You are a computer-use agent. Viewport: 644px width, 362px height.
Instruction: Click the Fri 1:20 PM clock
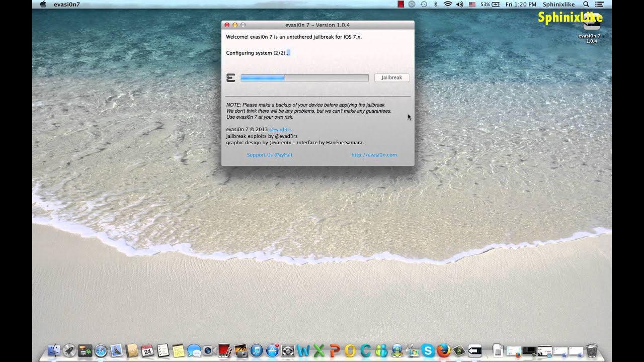point(521,4)
